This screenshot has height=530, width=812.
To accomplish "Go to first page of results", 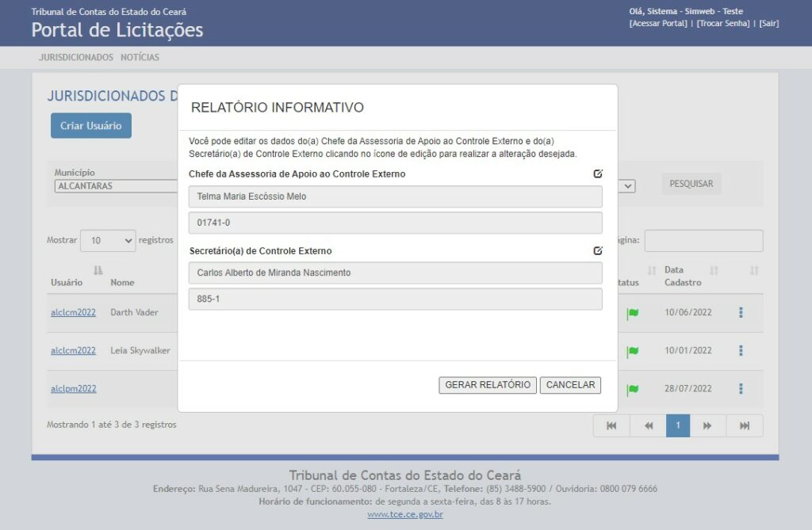I will pos(611,426).
